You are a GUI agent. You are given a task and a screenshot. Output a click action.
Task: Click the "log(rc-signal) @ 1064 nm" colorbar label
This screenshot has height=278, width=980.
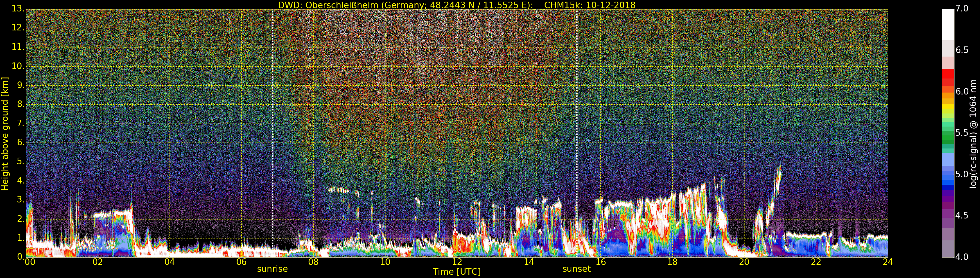[x=973, y=134]
